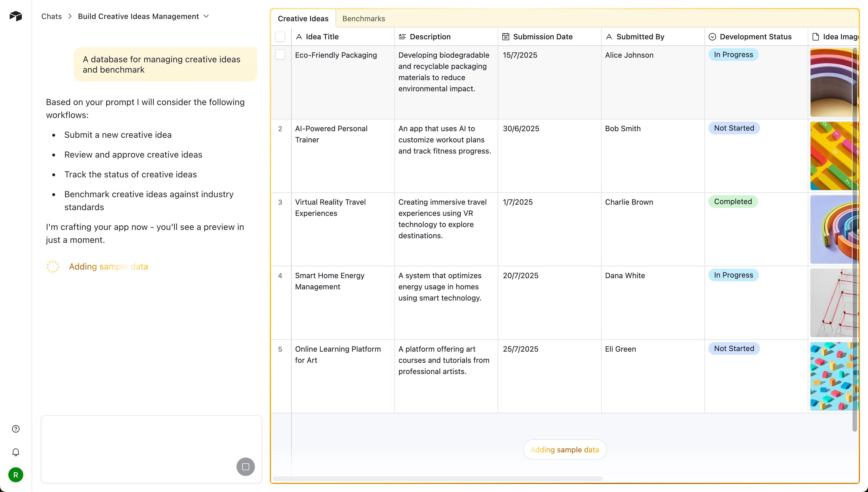
Task: Open the Online Learning Platform idea image
Action: coord(834,376)
